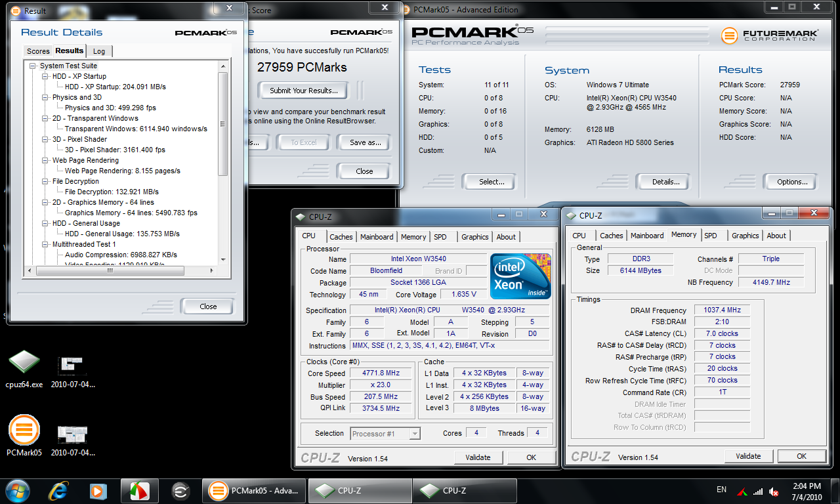
Task: Click the Result tree vertical scrollbar
Action: tap(222, 124)
